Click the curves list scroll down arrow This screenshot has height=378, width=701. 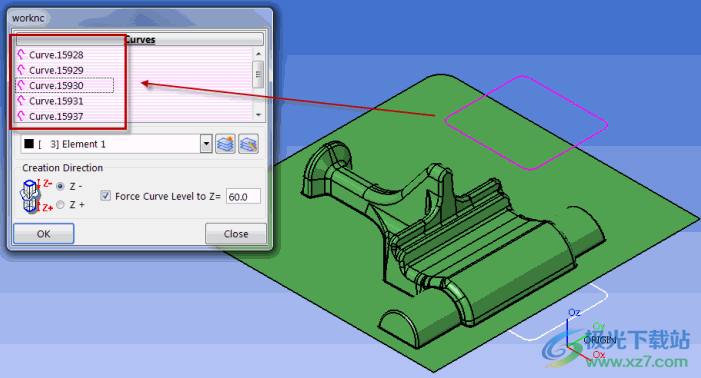(258, 115)
